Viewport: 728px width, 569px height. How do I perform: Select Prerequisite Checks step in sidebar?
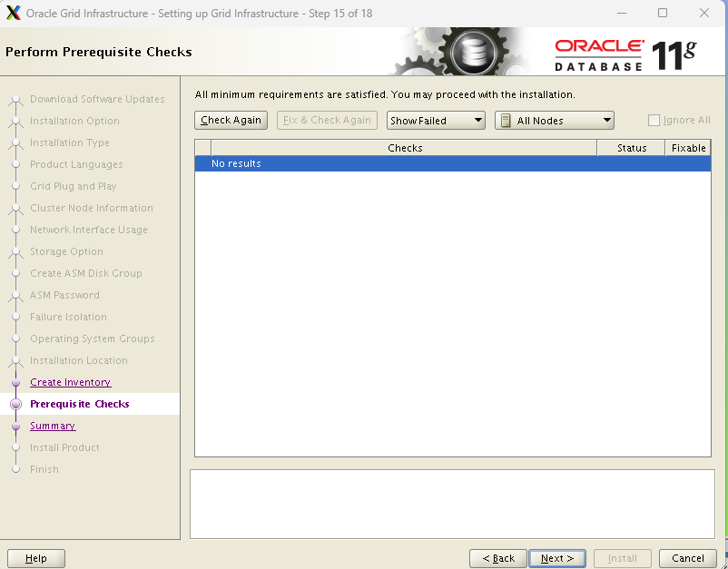(x=79, y=404)
